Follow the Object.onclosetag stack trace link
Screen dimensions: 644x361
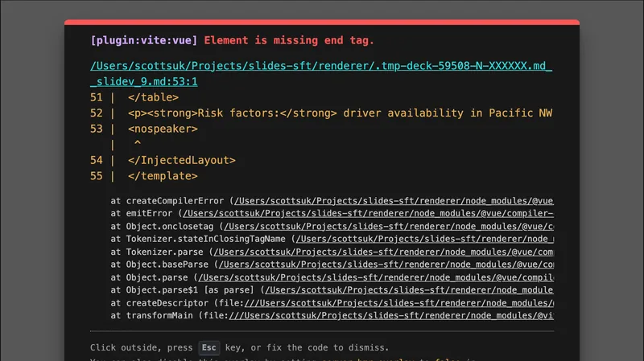click(385, 226)
